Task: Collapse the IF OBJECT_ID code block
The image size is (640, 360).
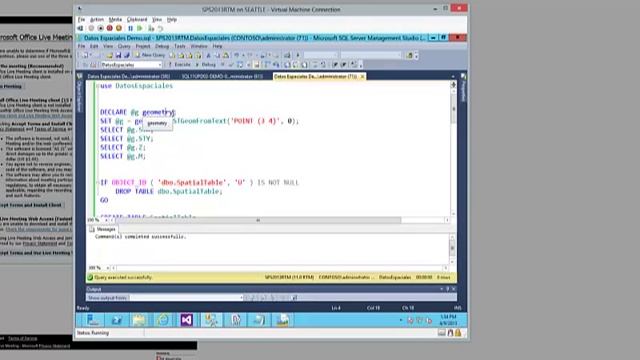Action: point(98,182)
